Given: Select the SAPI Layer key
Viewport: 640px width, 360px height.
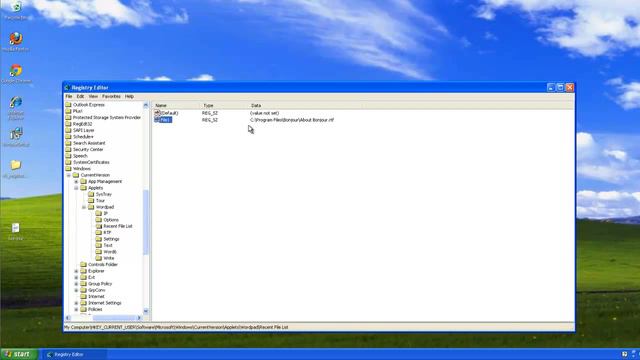Looking at the screenshot, I should [x=83, y=130].
